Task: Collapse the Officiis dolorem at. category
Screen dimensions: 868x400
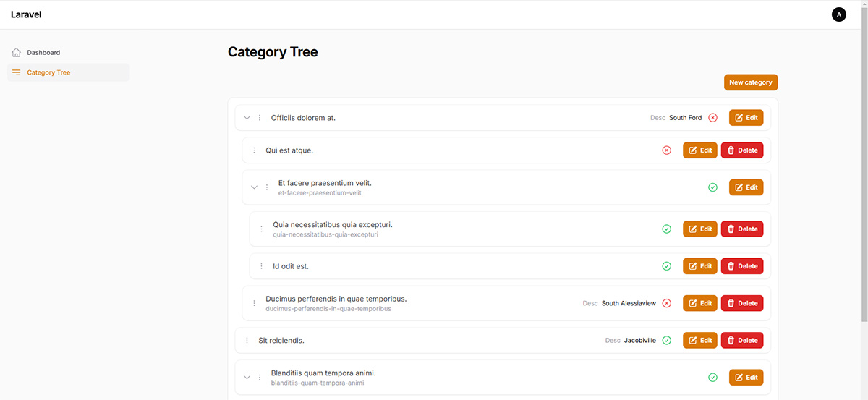Action: tap(247, 118)
